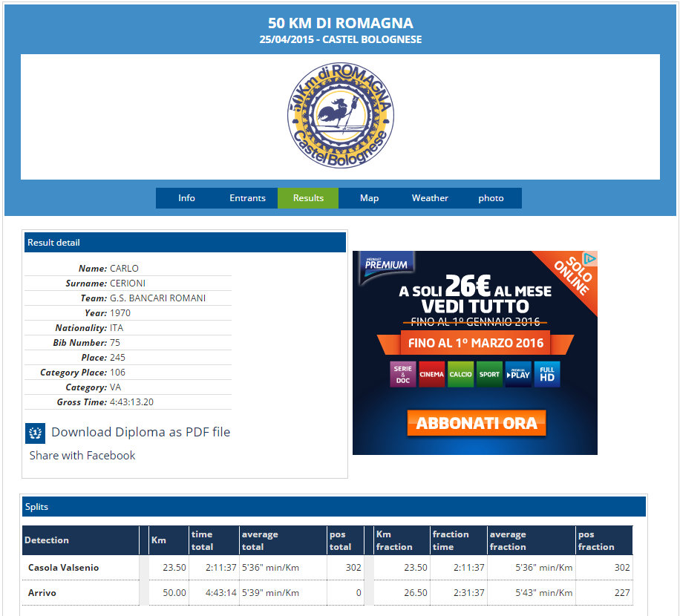This screenshot has width=680, height=616.
Task: Click the Full HD tile in ad
Action: click(x=547, y=374)
